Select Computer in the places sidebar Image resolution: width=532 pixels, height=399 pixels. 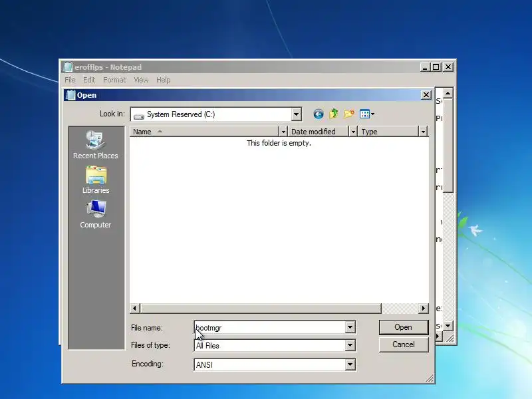pos(95,214)
